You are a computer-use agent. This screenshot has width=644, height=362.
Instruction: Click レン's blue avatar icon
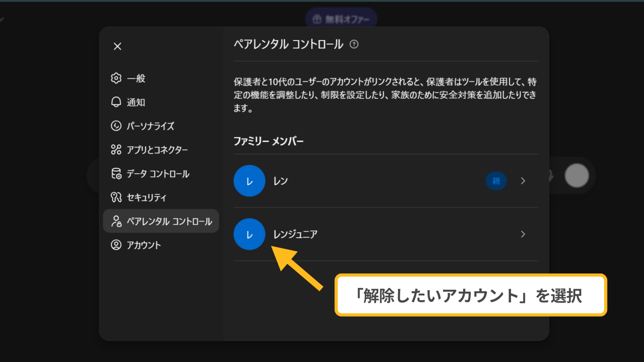(x=249, y=181)
